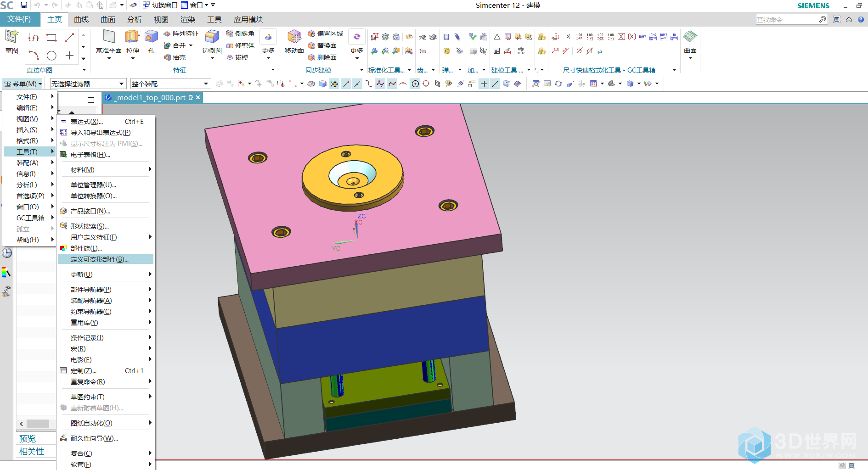Toggle the highlighted slash line snap option
Screen dimensions: 868x470
pos(495,84)
